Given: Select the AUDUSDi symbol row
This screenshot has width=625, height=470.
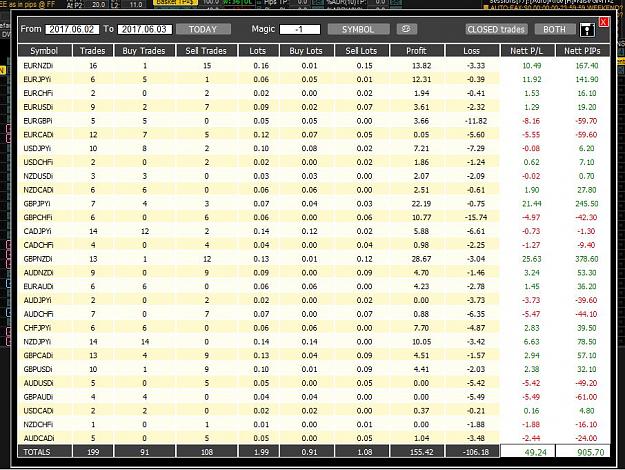Looking at the screenshot, I should pyautogui.click(x=314, y=383).
